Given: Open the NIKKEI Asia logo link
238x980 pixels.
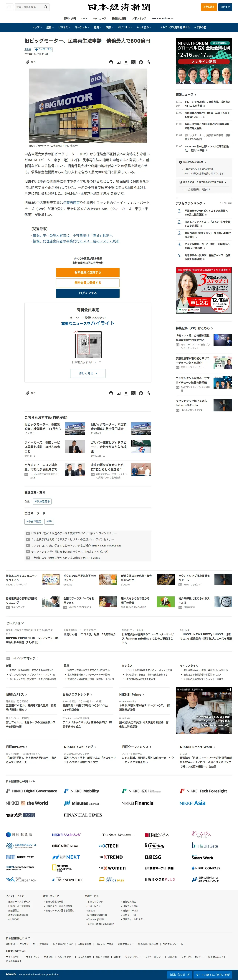Looking at the screenshot, I should (192, 803).
